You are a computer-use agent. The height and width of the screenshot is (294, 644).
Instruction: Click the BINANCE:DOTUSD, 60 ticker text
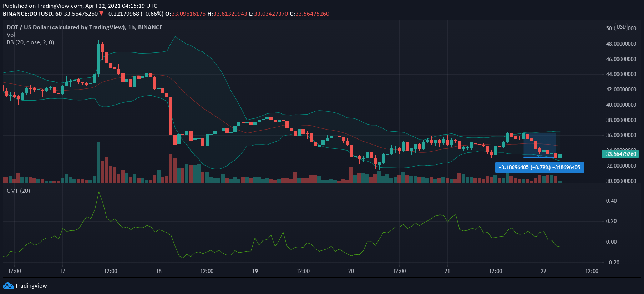pyautogui.click(x=32, y=14)
